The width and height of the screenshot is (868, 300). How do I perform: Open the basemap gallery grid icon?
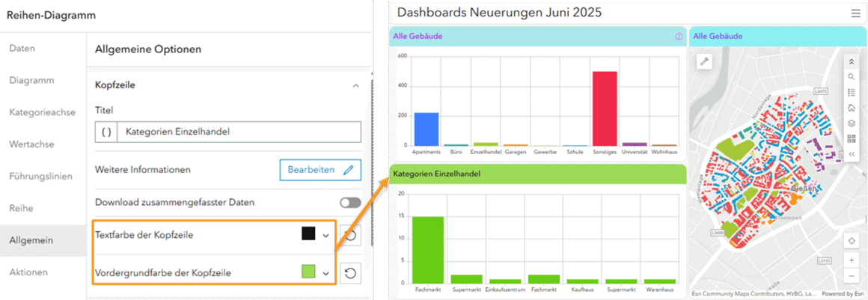click(852, 138)
